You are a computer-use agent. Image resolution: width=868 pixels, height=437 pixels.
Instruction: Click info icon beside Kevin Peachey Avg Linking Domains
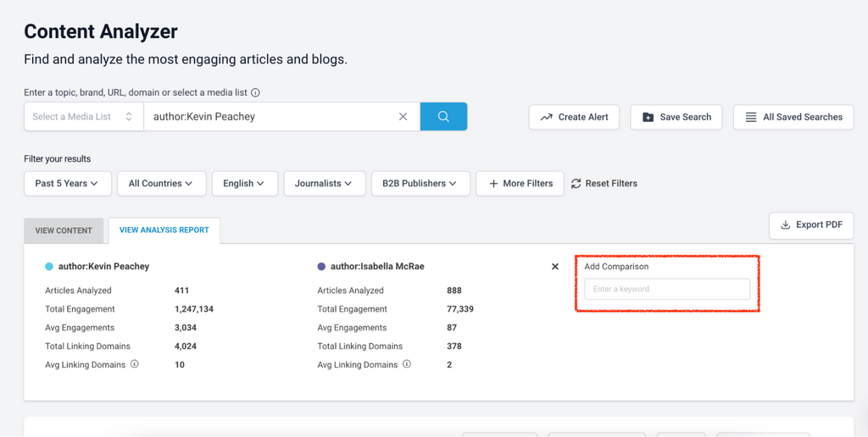tap(135, 364)
